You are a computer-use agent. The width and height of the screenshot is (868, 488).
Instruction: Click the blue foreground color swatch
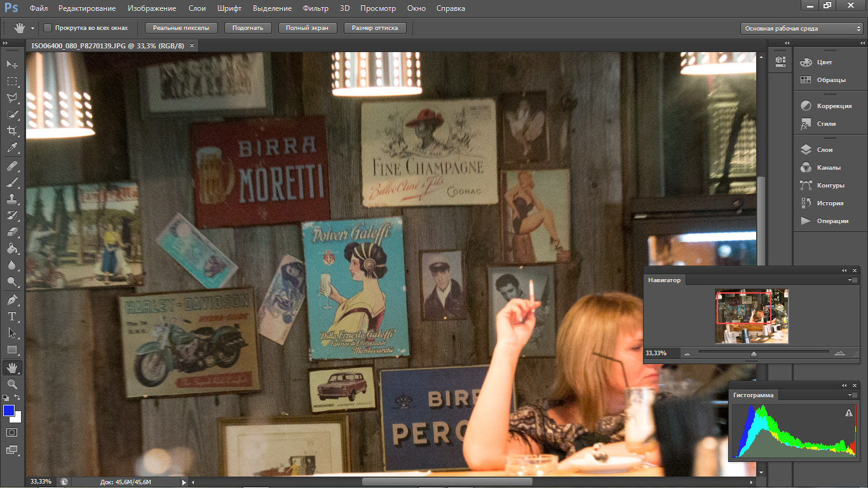click(9, 411)
